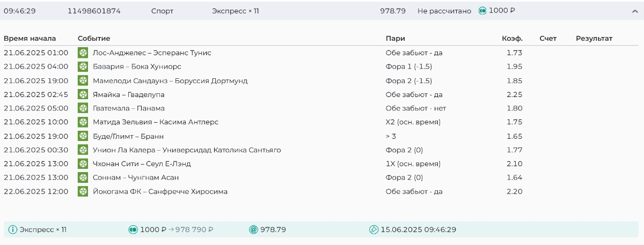This screenshot has width=644, height=245.
Task: Click soccer icon beside Бавария – Бока Хуниорс
Action: [x=83, y=66]
